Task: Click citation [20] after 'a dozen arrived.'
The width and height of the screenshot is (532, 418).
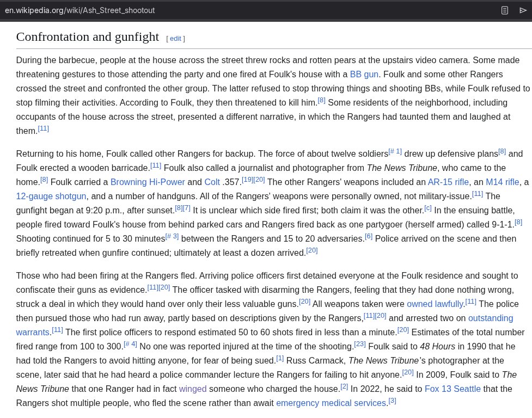Action: (x=312, y=250)
